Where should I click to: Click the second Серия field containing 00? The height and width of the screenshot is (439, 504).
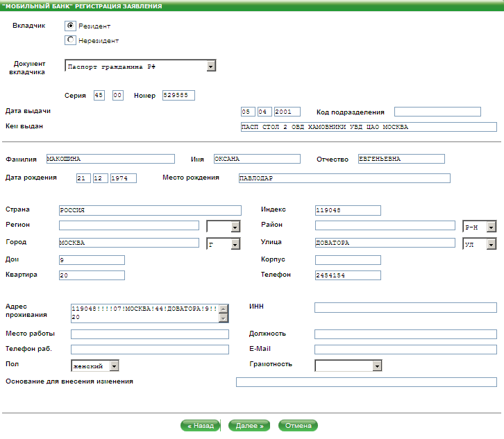(117, 96)
